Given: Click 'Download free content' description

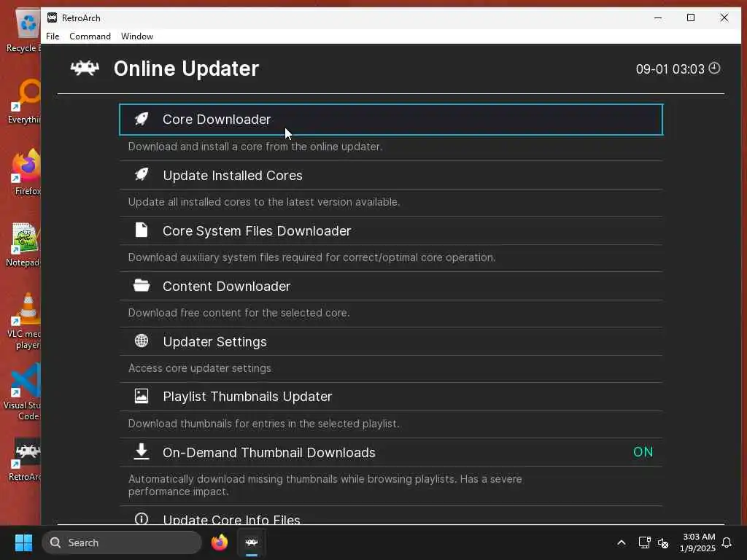Looking at the screenshot, I should click(x=239, y=313).
